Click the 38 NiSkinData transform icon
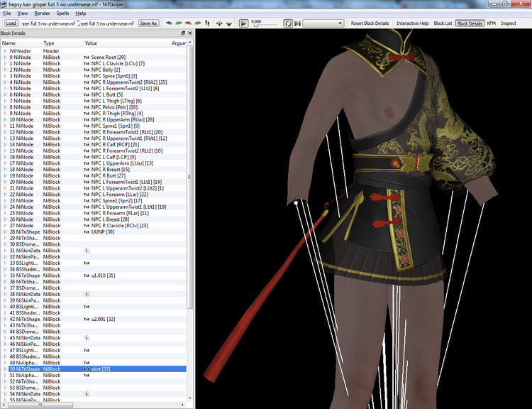532x409 pixels. [x=87, y=294]
